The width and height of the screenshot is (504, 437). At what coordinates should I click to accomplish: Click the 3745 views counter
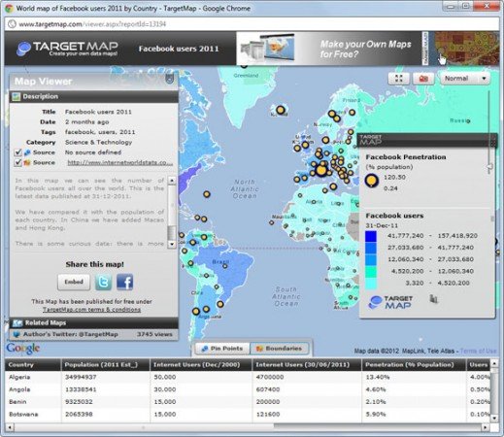click(x=154, y=334)
